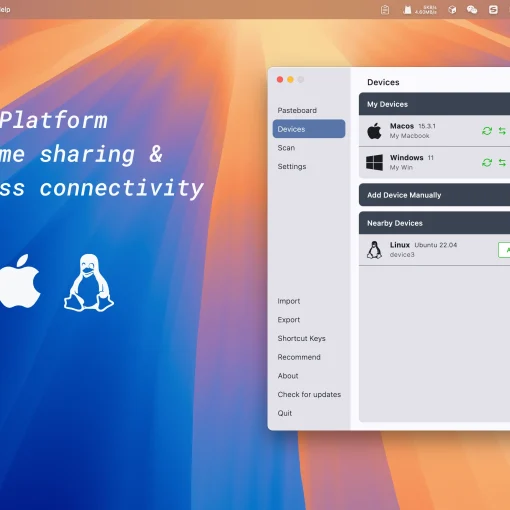Click the My Devices section header

coord(434,104)
